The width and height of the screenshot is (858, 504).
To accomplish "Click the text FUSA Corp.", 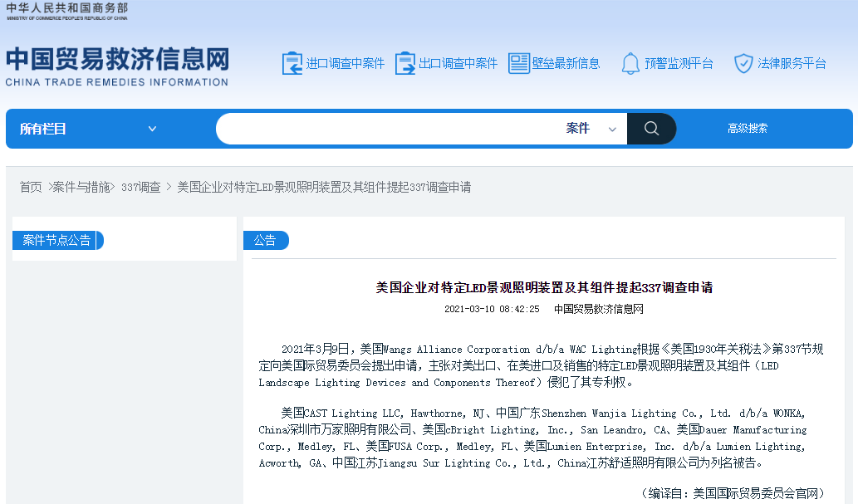I will pyautogui.click(x=417, y=447).
